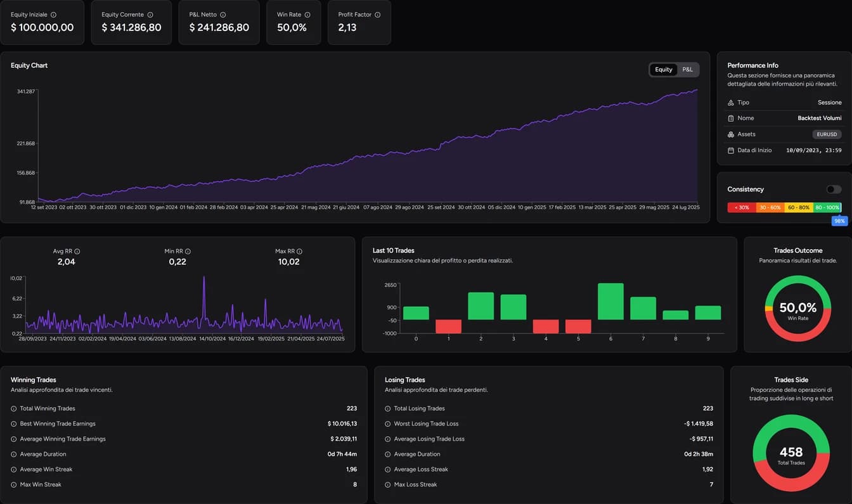Click the icon beside Max Loss Streak
Viewport: 852px width, 504px height.
click(388, 484)
